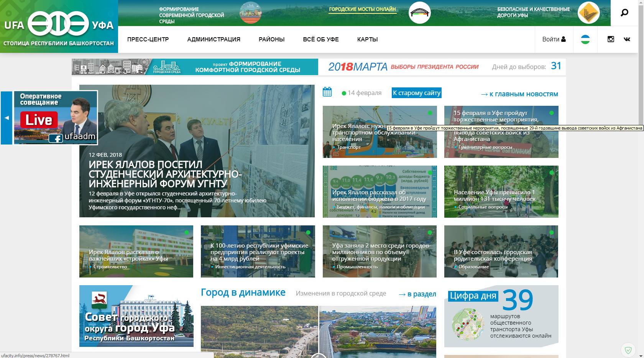This screenshot has height=358, width=644.
Task: Click the Войти login button
Action: 554,39
